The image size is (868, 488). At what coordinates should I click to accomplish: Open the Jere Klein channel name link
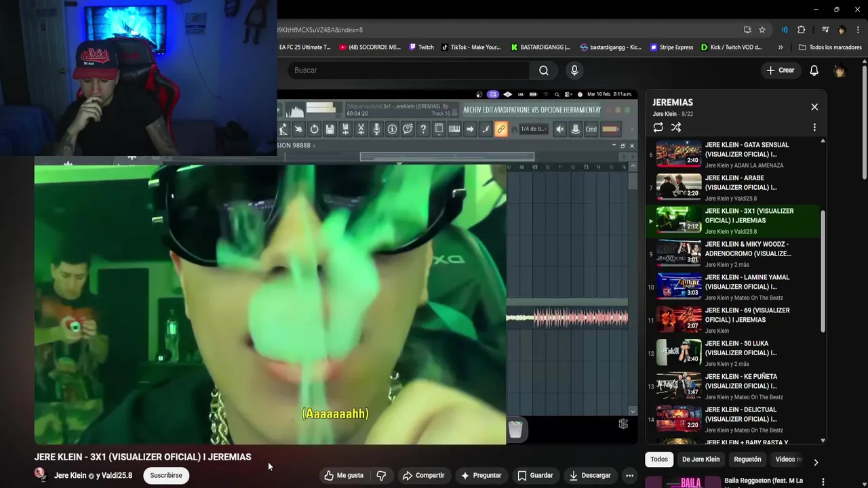coord(71,476)
